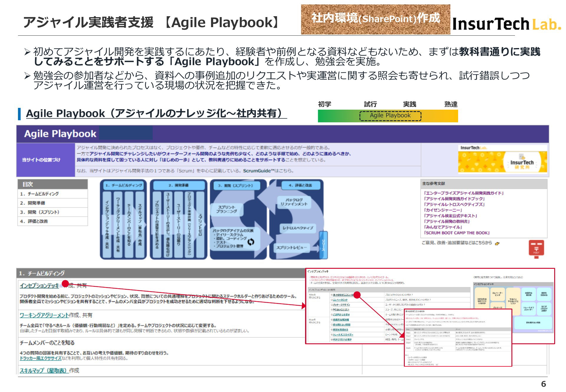Click the 実践 label above the level bar
The image size is (566, 392).
(x=409, y=104)
